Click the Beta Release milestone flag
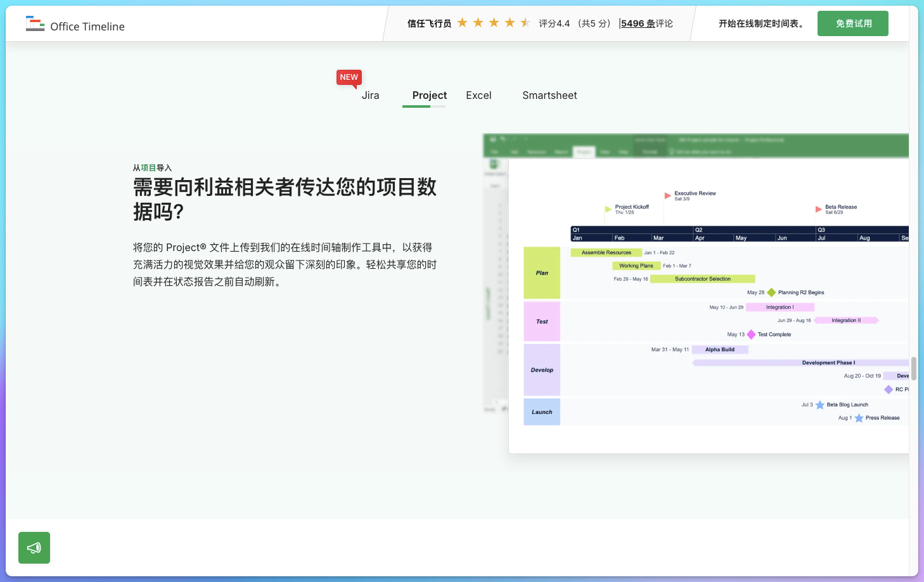The width and height of the screenshot is (924, 582). (x=818, y=208)
